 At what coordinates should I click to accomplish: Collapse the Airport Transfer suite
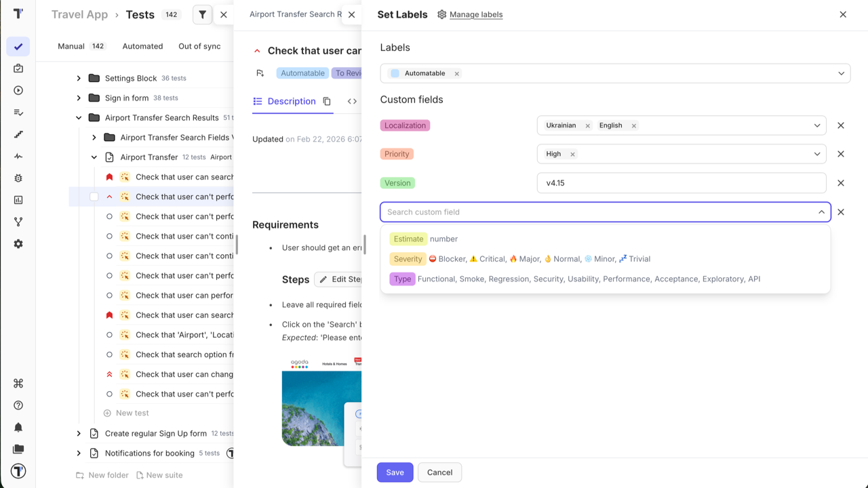click(x=94, y=157)
